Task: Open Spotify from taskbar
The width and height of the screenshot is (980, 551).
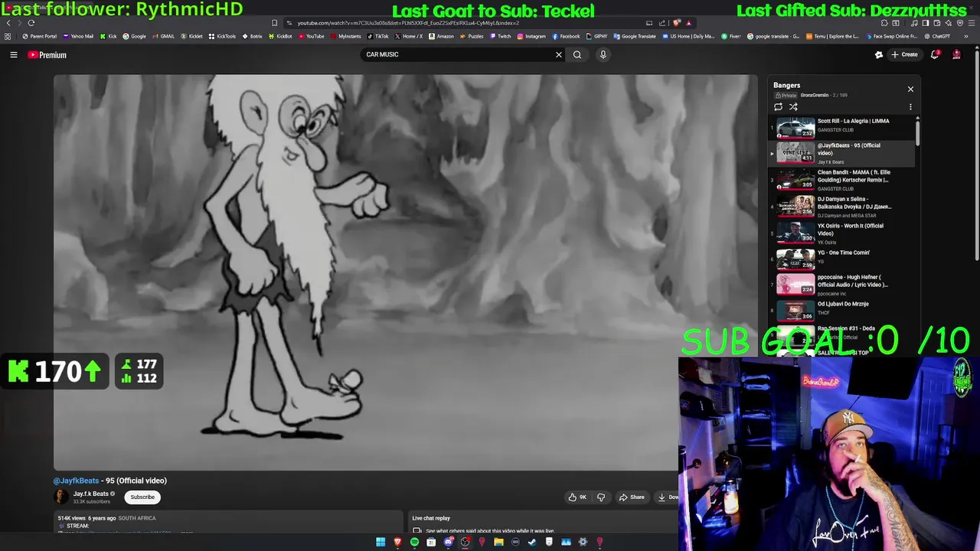Action: [x=414, y=542]
